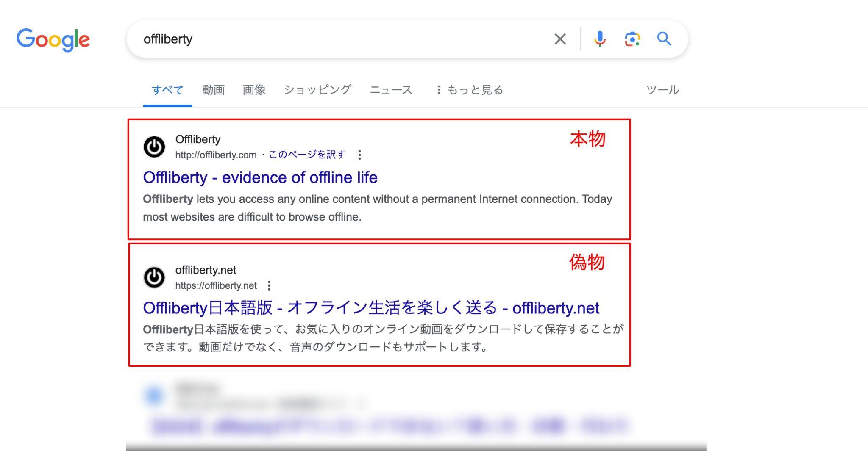The width and height of the screenshot is (868, 451).
Task: Open Google Lens image search icon
Action: [x=632, y=39]
